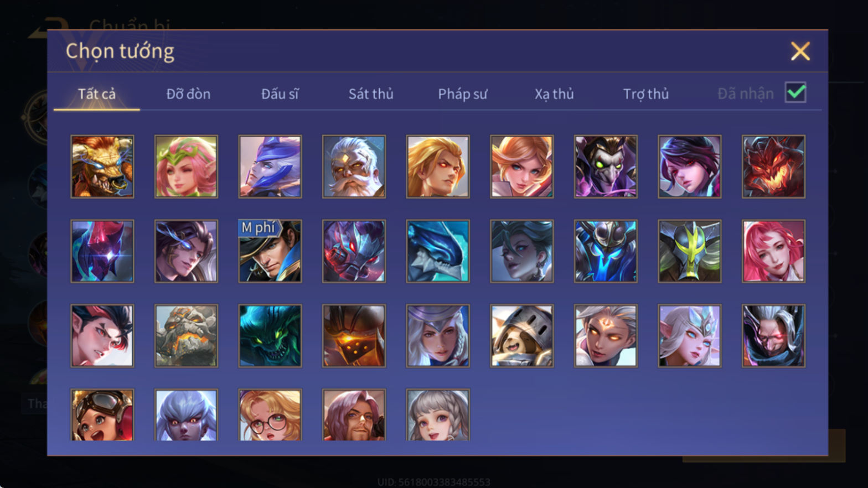The width and height of the screenshot is (868, 488).
Task: Choose the white-bearded old man hero
Action: (x=354, y=167)
